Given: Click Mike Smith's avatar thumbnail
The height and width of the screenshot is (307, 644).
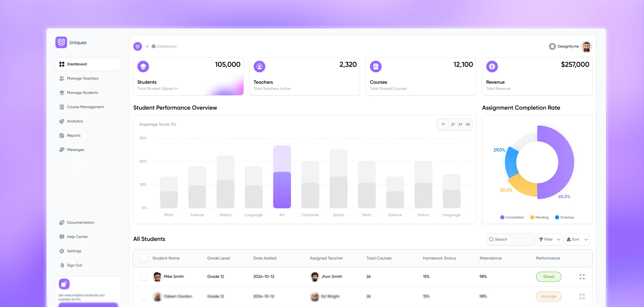Looking at the screenshot, I should (157, 277).
